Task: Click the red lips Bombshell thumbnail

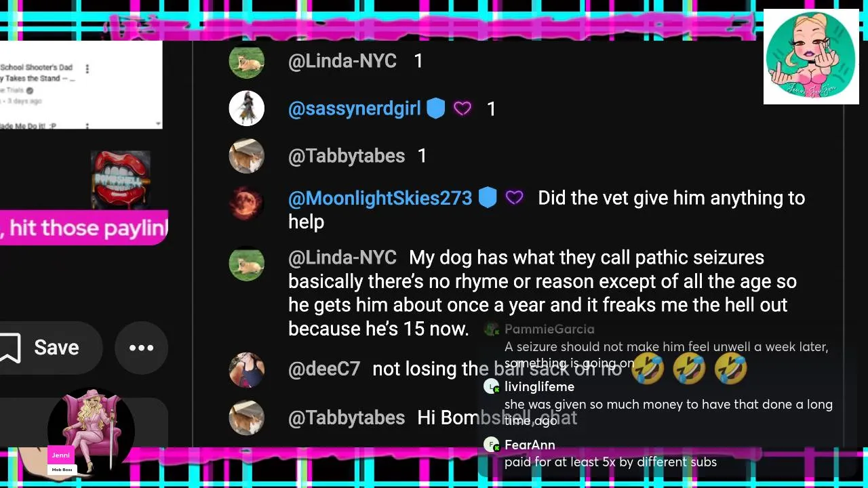Action: [x=121, y=180]
